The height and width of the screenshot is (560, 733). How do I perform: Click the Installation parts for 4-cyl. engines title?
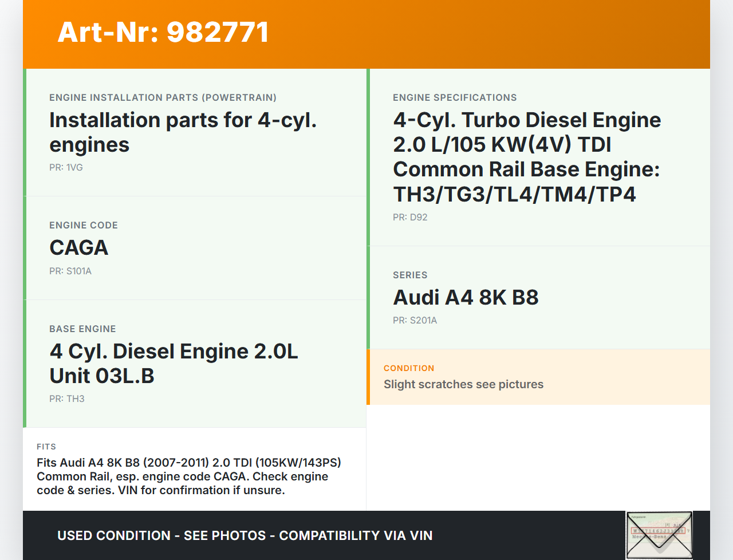(x=183, y=132)
